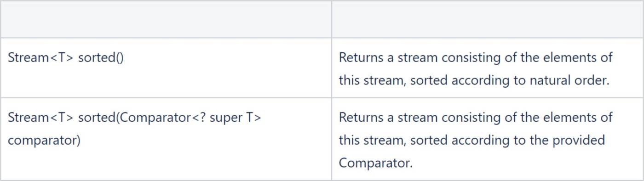Click the natural order description cell
Viewport: 644px width, 181px height.
[488, 68]
